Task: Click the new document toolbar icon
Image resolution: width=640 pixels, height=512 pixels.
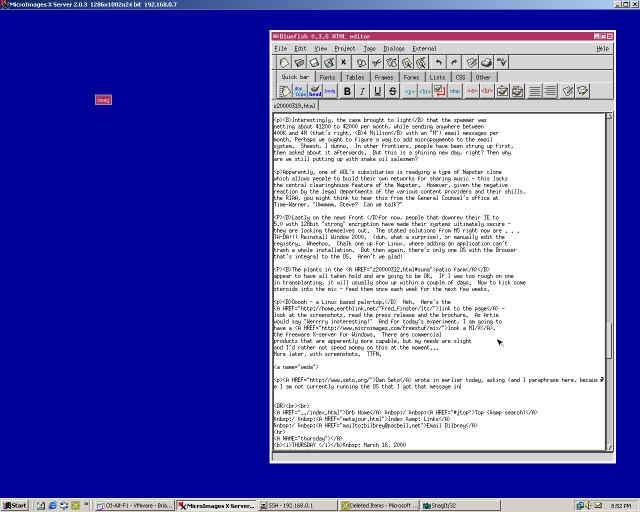Action: 284,62
